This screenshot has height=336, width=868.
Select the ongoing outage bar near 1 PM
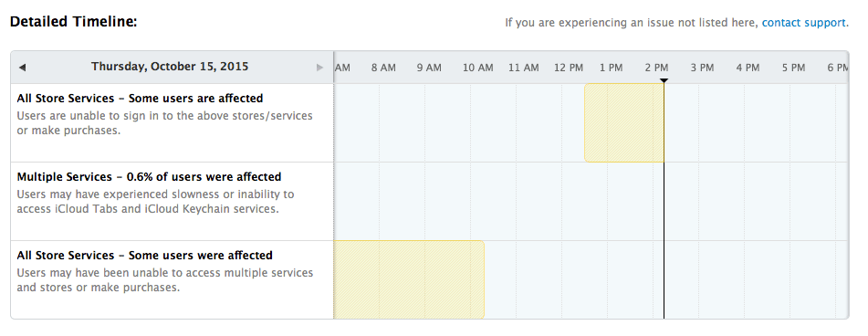point(624,123)
